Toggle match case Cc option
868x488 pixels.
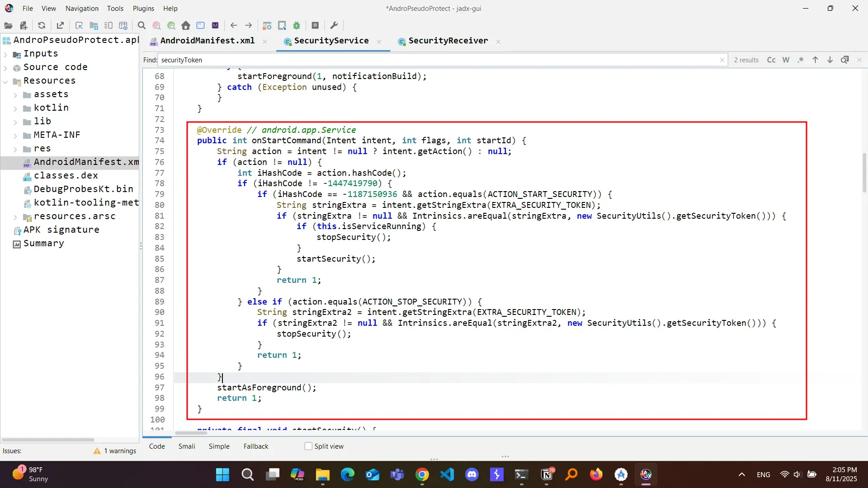pos(771,60)
